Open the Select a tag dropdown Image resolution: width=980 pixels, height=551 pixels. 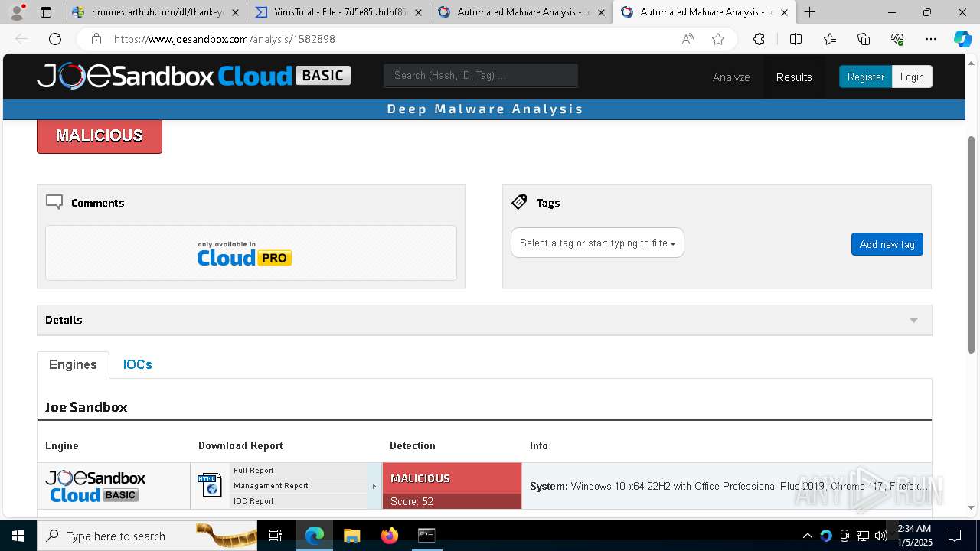pyautogui.click(x=597, y=243)
